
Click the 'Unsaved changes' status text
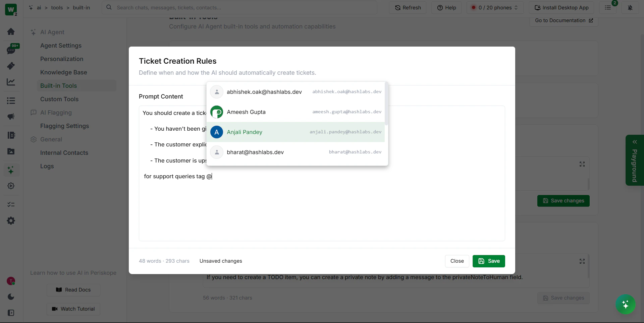pyautogui.click(x=221, y=261)
